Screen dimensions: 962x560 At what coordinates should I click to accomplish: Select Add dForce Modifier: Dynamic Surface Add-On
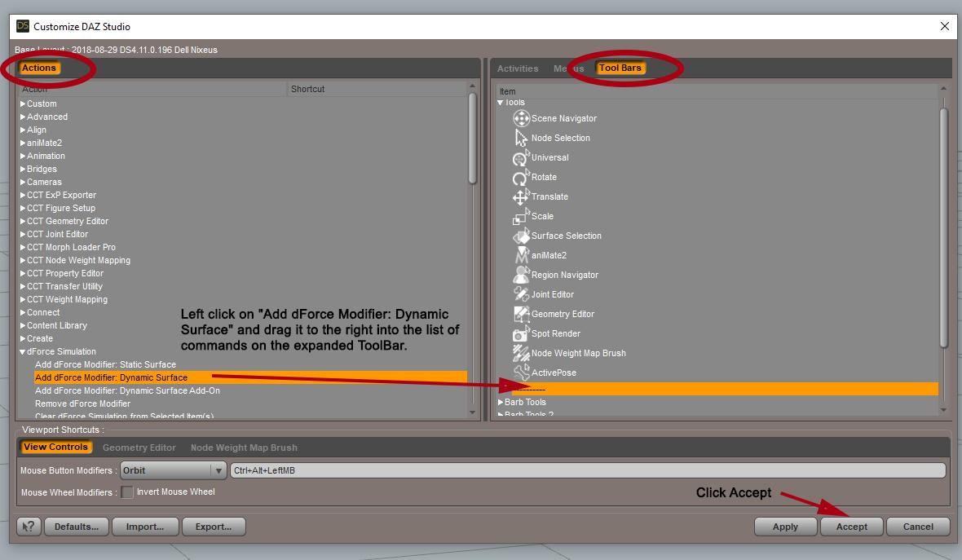tap(128, 390)
